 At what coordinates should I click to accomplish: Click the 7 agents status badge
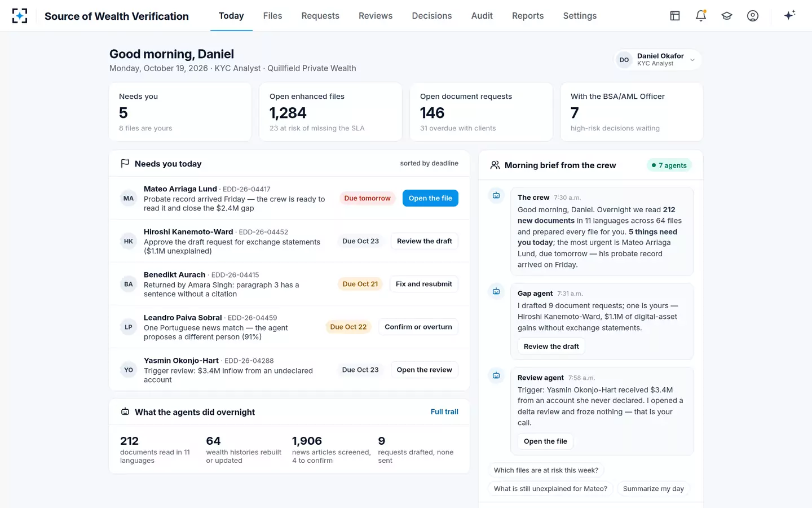669,165
